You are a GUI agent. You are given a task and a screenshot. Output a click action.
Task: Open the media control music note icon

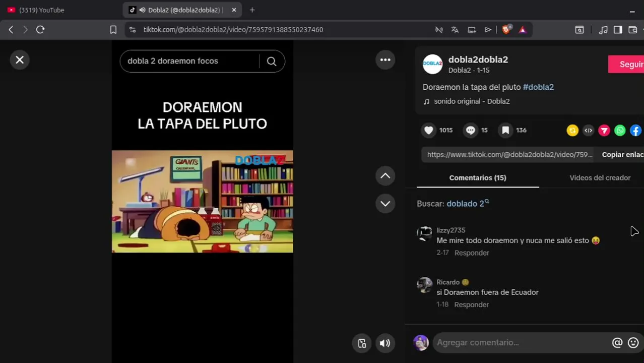(x=603, y=30)
